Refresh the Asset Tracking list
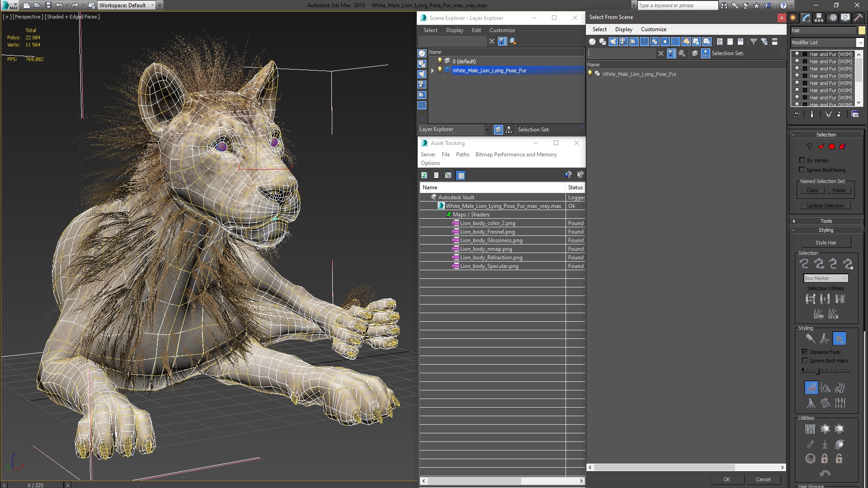Viewport: 868px width, 488px height. point(424,175)
